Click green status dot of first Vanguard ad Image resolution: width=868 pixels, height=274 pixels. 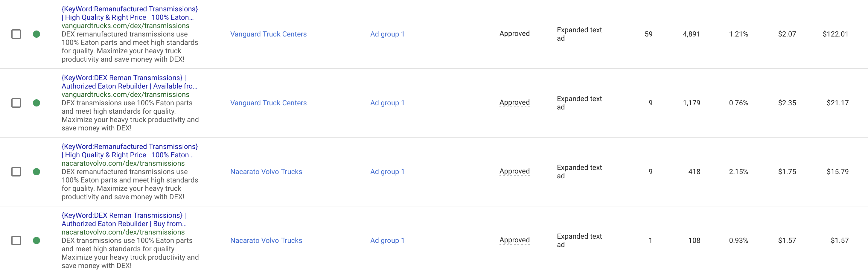(x=36, y=34)
